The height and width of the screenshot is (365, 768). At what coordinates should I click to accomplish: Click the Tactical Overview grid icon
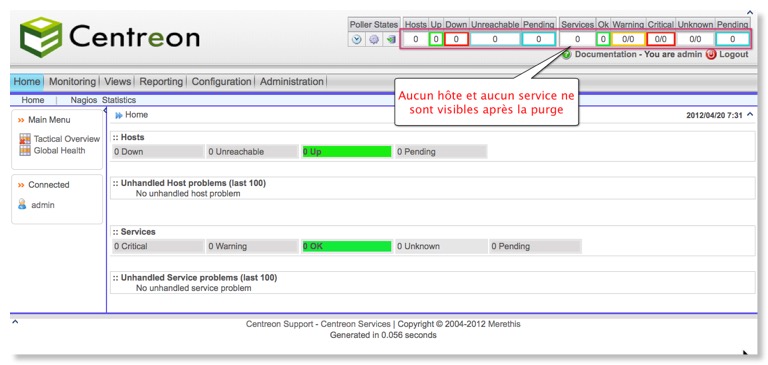[25, 139]
